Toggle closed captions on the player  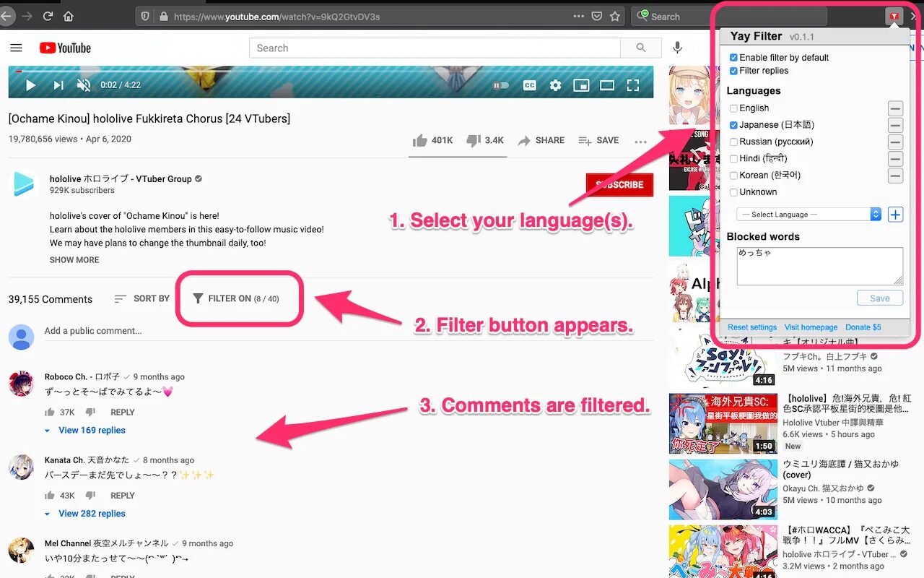coord(529,85)
